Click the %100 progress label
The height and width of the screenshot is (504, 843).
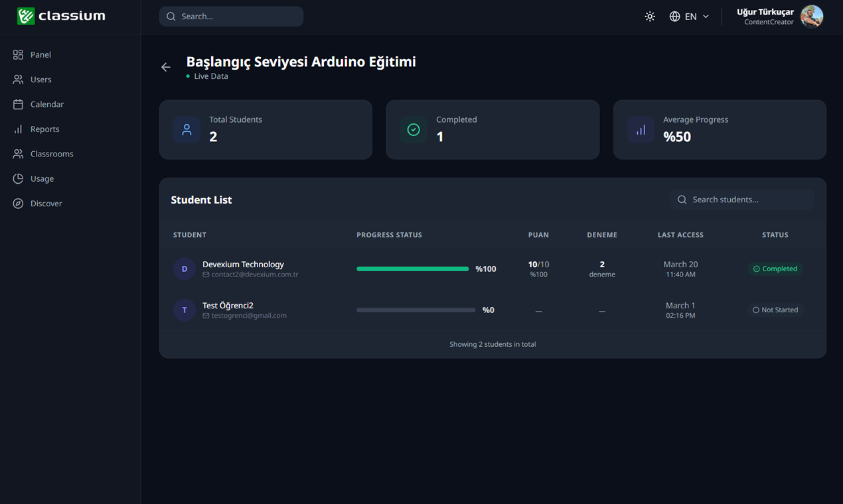point(486,269)
